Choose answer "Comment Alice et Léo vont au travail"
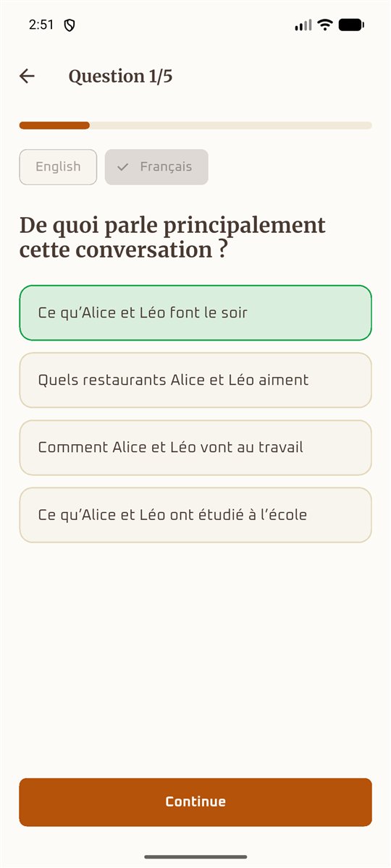 (x=195, y=447)
